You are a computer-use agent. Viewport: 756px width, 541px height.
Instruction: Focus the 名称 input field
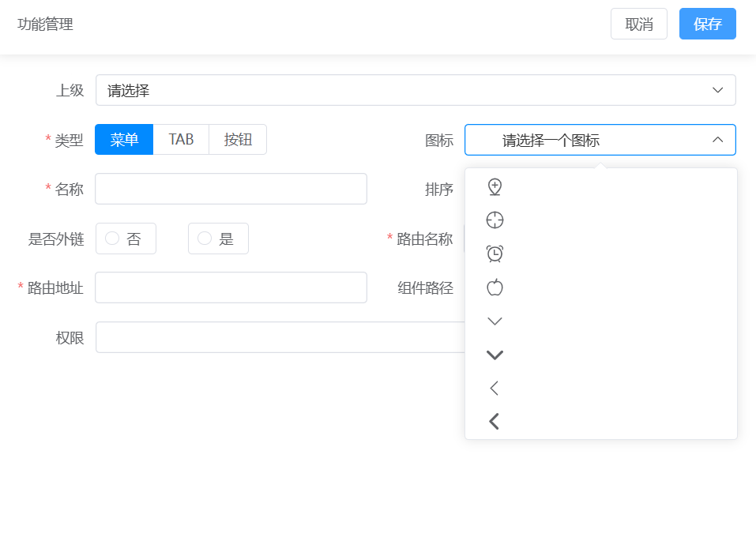pos(231,189)
